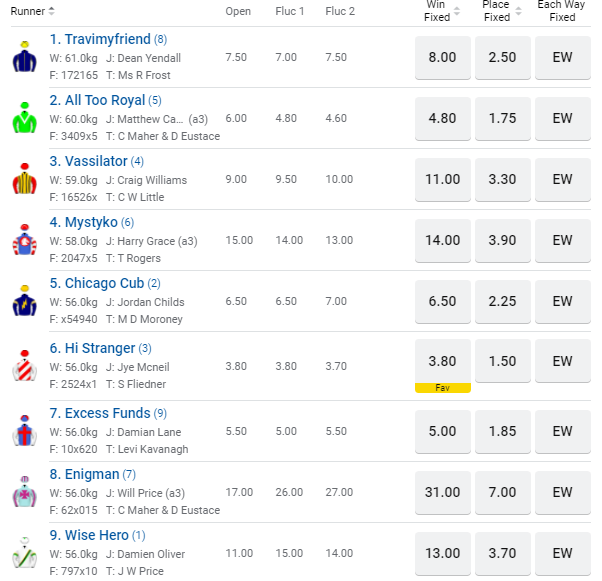Screen dimensions: 602x581
Task: Click Mystyko's jockey silks icon
Action: coord(24,241)
